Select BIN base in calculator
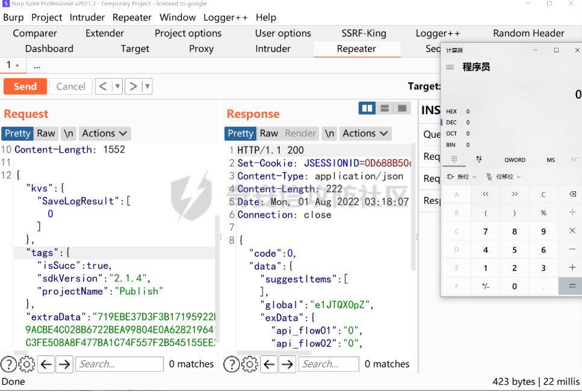The width and height of the screenshot is (582, 392). click(451, 145)
